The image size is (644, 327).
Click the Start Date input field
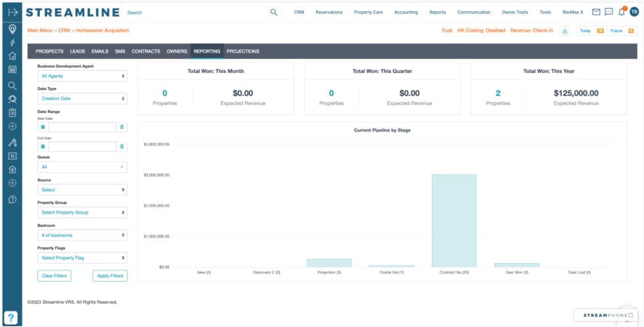pos(82,127)
